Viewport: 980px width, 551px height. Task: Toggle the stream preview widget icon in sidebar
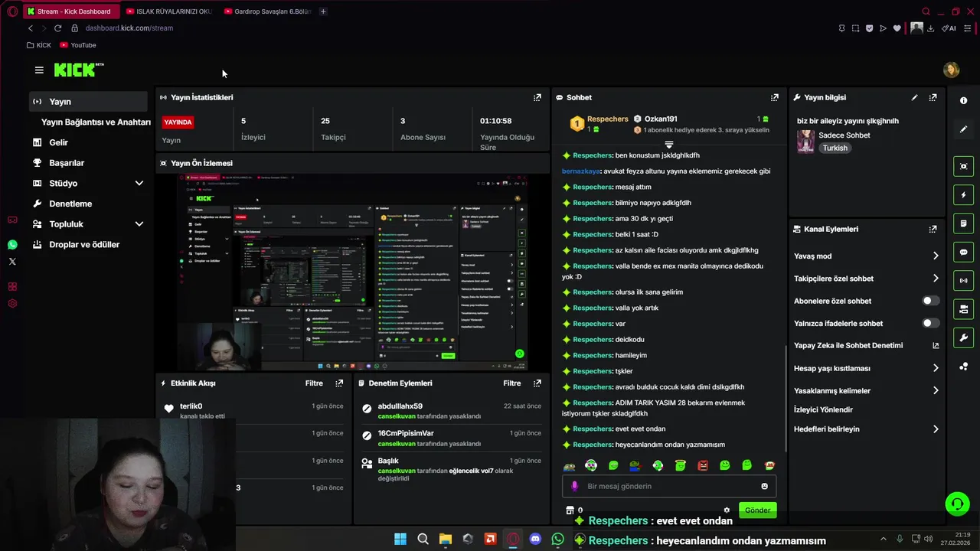pyautogui.click(x=963, y=166)
